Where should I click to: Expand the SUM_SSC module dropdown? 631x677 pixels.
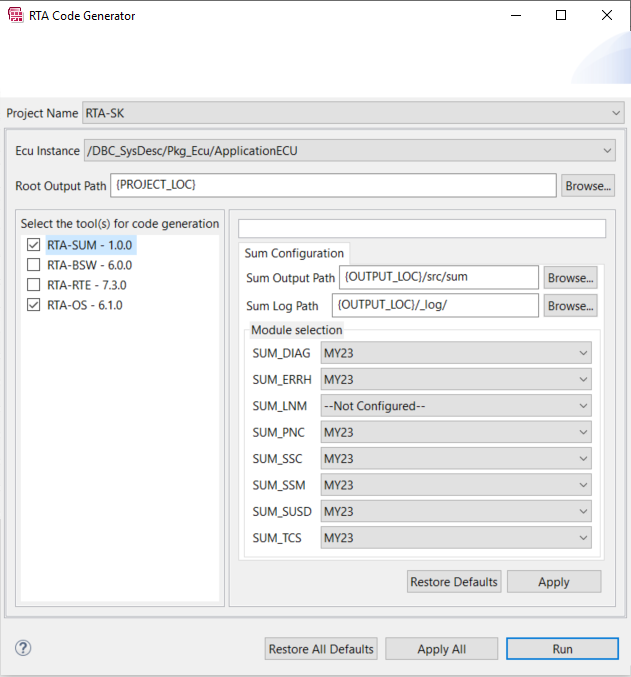pos(456,459)
